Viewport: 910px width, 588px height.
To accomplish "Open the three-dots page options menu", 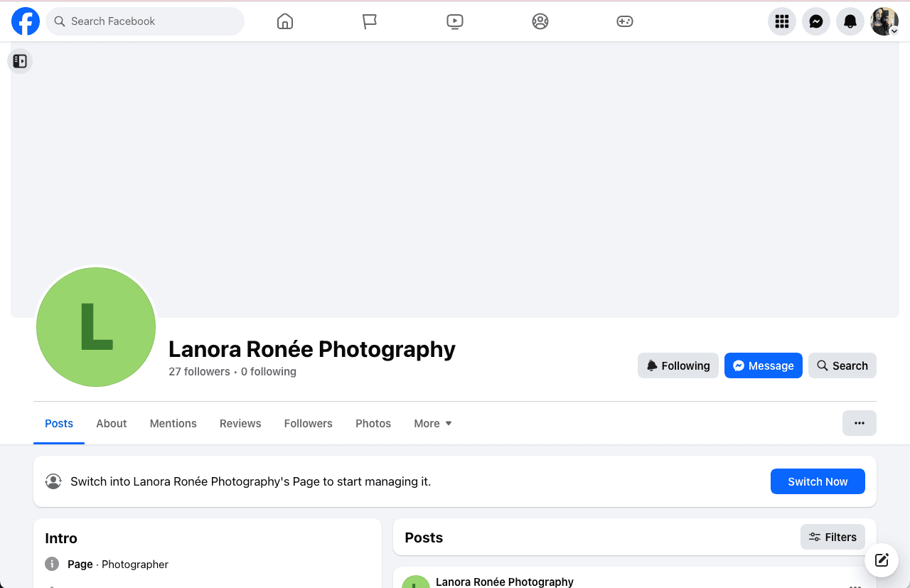I will [x=859, y=423].
